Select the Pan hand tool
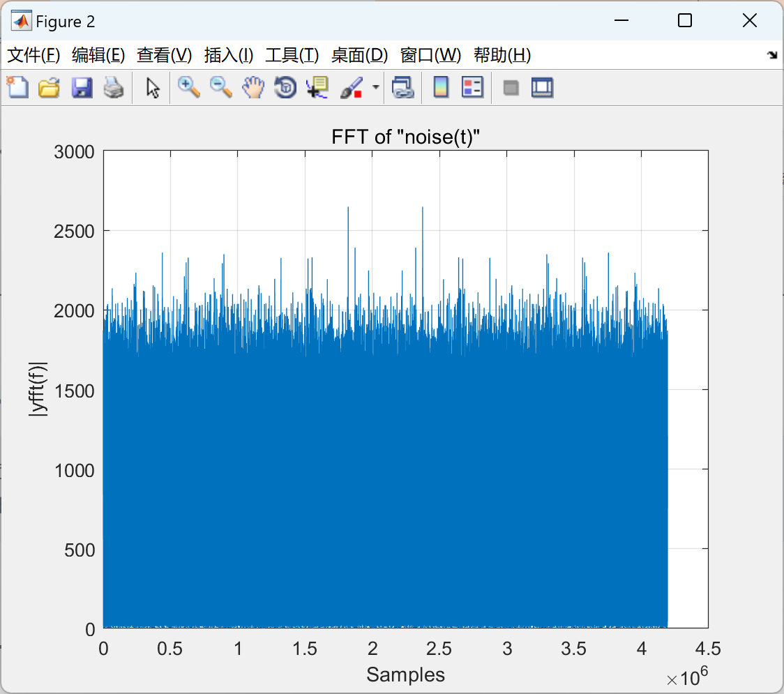This screenshot has height=694, width=784. [x=253, y=87]
